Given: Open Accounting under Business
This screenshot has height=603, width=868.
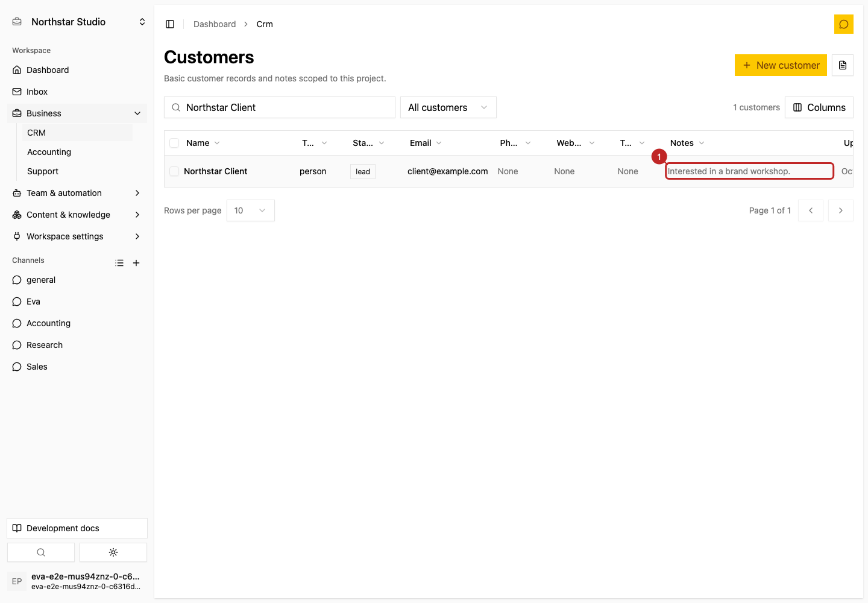Looking at the screenshot, I should (x=77, y=152).
